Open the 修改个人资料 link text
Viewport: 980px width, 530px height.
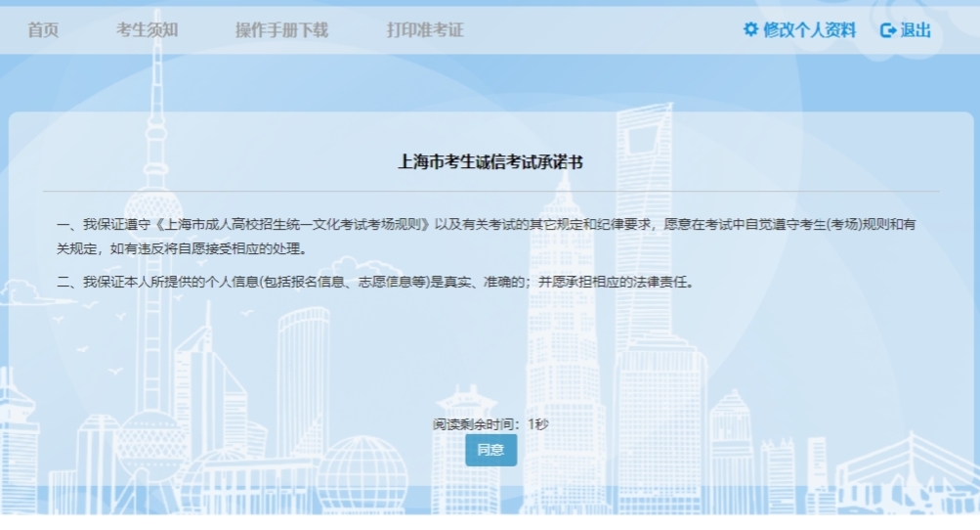coord(809,29)
